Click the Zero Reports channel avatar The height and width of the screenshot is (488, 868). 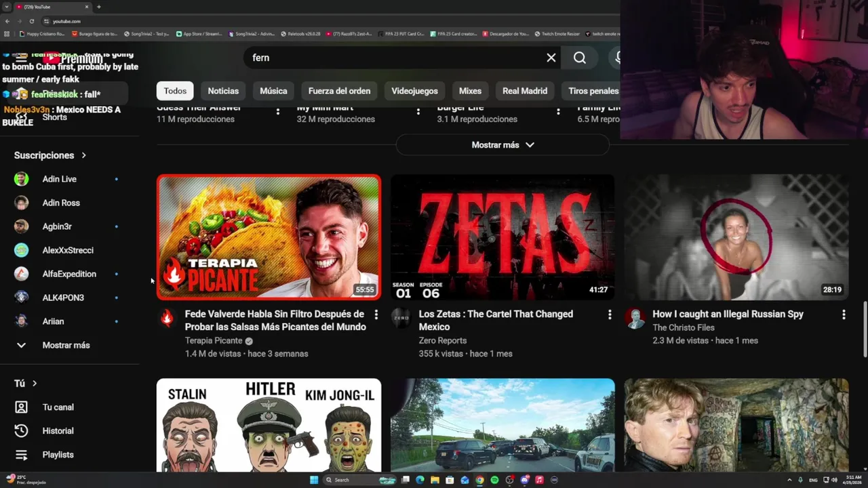point(401,318)
